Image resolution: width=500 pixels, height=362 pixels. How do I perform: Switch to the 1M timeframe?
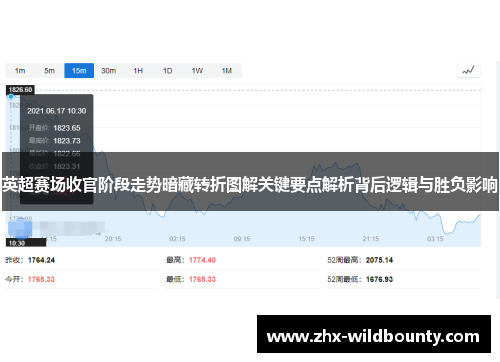(227, 71)
